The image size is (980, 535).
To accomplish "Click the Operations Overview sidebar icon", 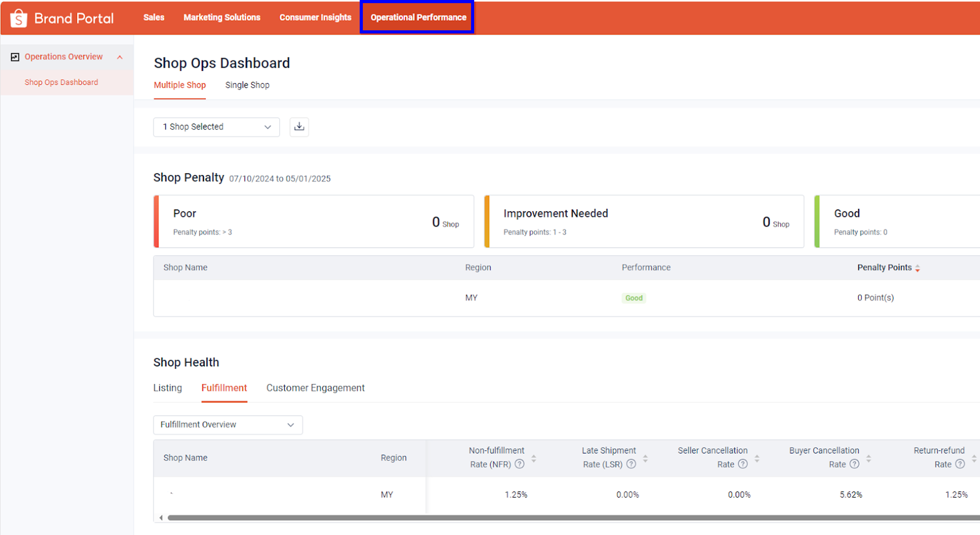I will pyautogui.click(x=15, y=56).
